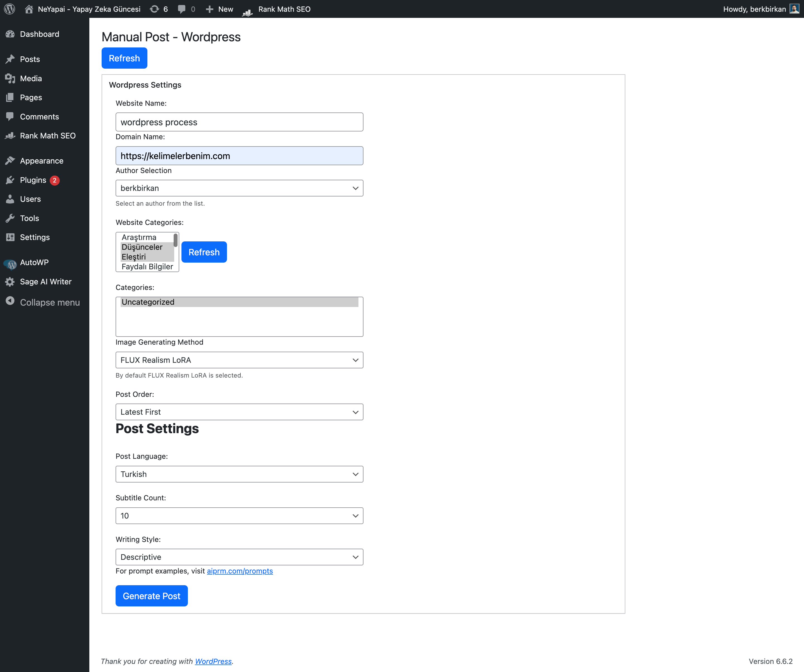804x672 pixels.
Task: Open Posts menu label
Action: coord(30,59)
